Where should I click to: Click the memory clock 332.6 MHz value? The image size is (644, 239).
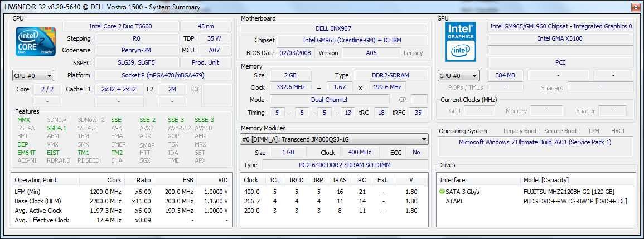[x=290, y=87]
